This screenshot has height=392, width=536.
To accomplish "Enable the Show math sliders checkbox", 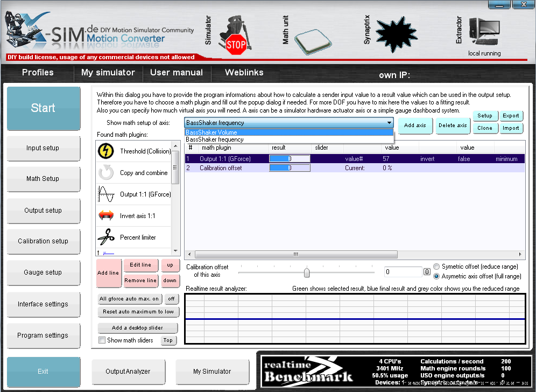I will [x=102, y=340].
